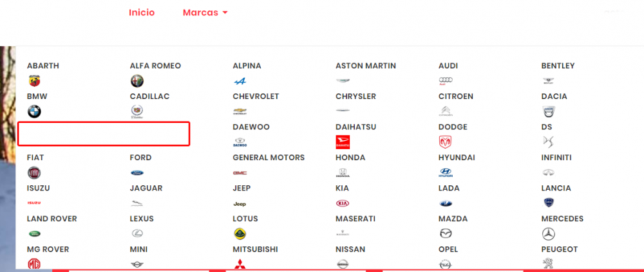
Task: Click the Mazda winged logo
Action: click(446, 234)
